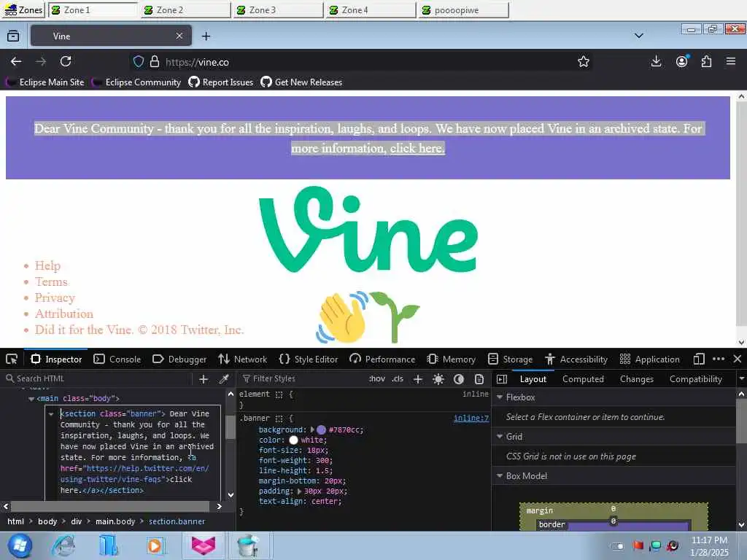This screenshot has width=747, height=560.
Task: Toggle dark color scheme simulation
Action: (x=459, y=379)
